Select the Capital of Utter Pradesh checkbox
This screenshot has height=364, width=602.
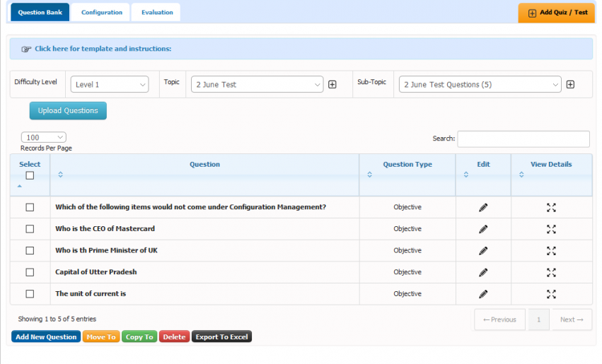[30, 272]
